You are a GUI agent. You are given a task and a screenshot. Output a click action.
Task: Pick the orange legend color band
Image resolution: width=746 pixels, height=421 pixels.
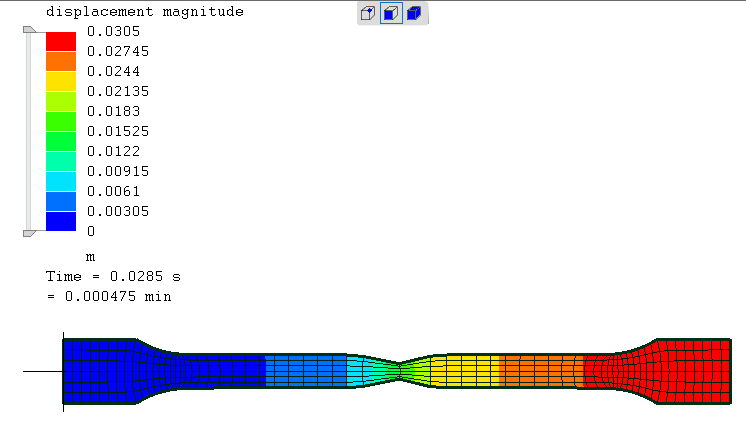click(x=61, y=61)
